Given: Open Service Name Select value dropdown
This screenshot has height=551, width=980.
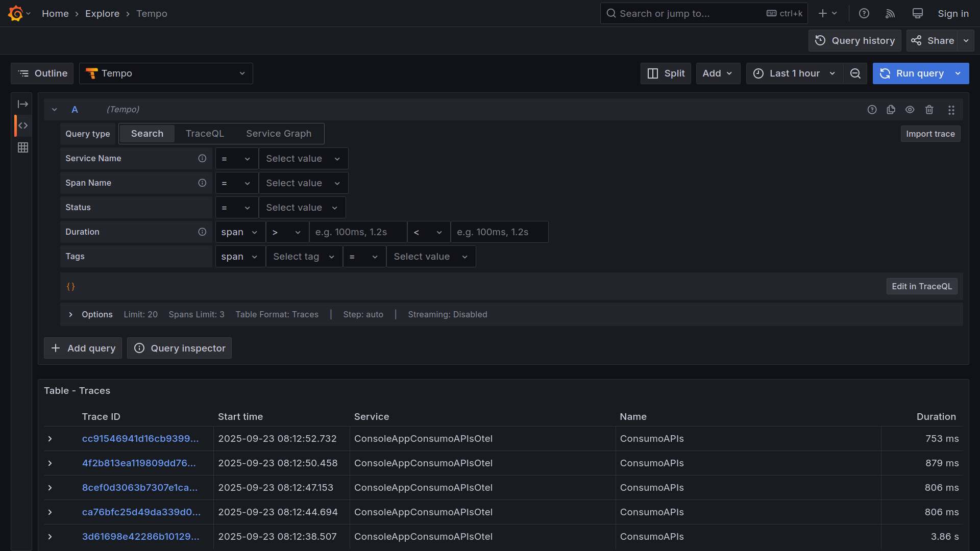Looking at the screenshot, I should (x=303, y=159).
